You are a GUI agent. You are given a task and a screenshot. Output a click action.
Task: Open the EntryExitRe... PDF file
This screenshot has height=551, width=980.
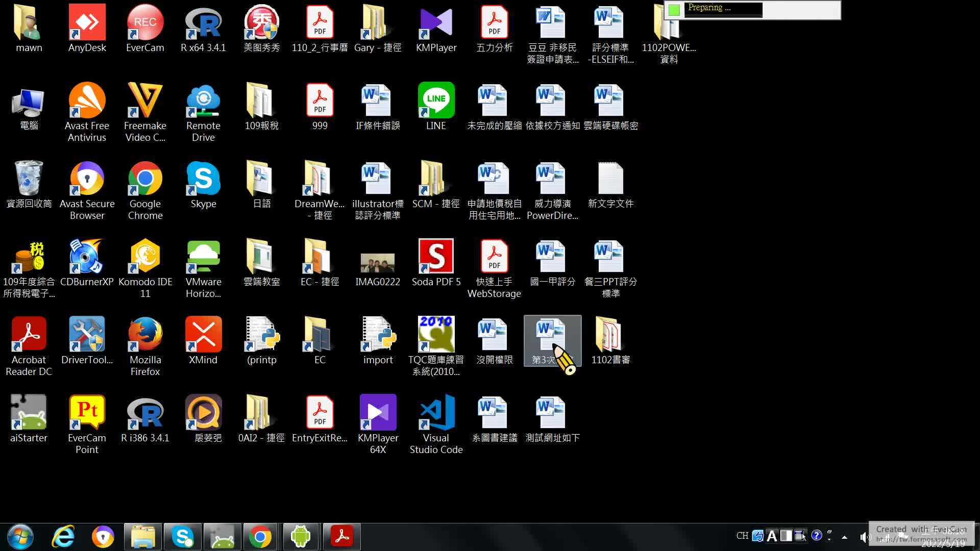(320, 419)
